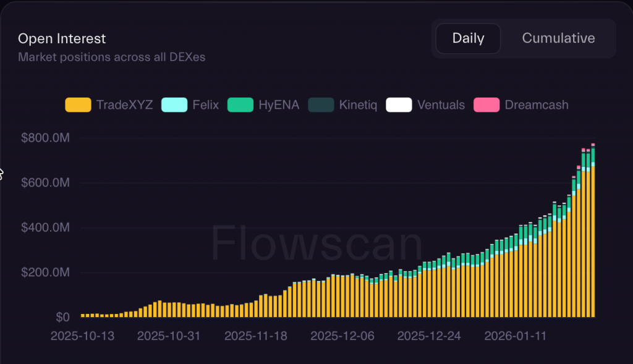Toggle the TradeXYZ series via its label
The height and width of the screenshot is (364, 633).
(124, 105)
